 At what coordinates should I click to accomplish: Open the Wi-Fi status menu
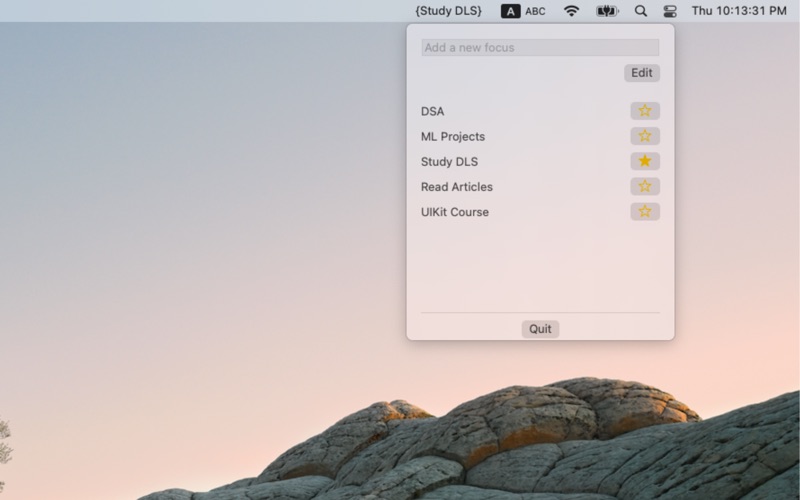coord(571,11)
